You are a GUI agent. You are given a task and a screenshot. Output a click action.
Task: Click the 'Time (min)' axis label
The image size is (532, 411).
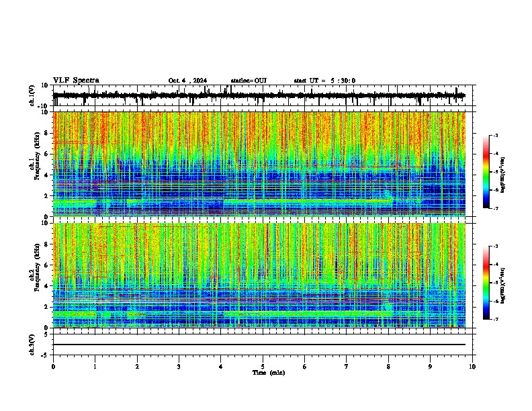tap(269, 373)
